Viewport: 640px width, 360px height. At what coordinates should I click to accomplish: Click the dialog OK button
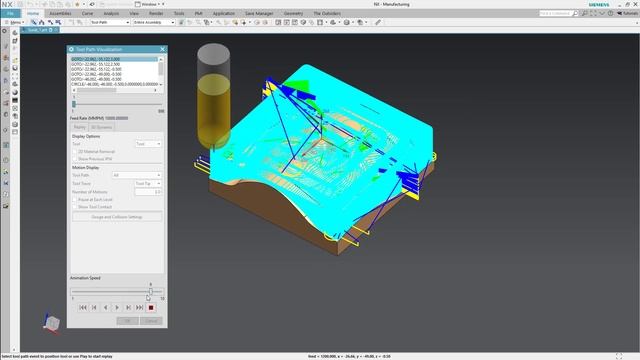point(127,321)
